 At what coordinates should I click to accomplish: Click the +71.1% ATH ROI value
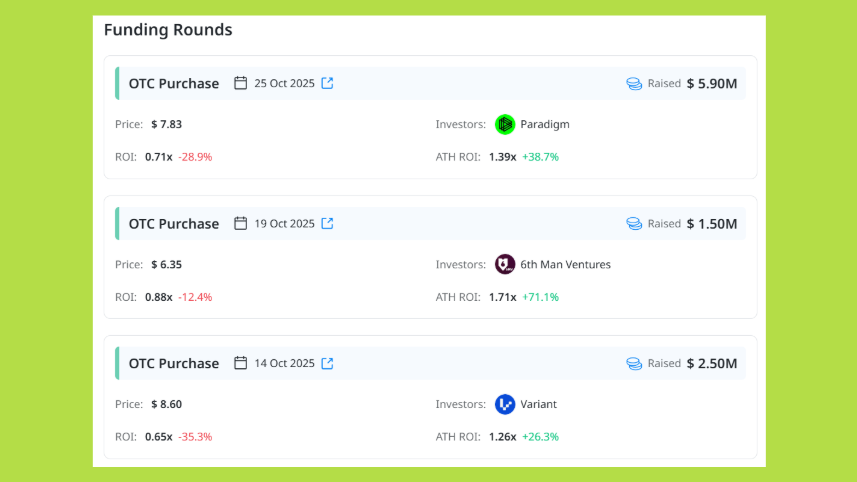click(x=540, y=297)
